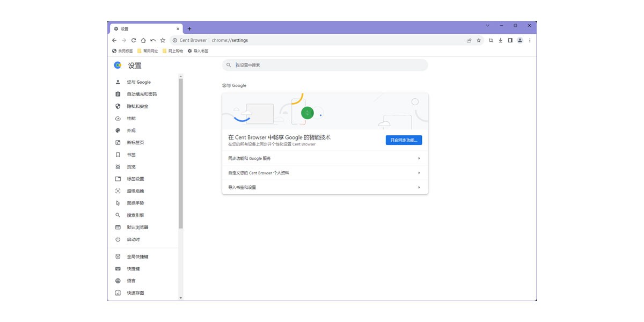Click the sidebar scrollbar up arrow
The width and height of the screenshot is (644, 322).
[x=181, y=76]
